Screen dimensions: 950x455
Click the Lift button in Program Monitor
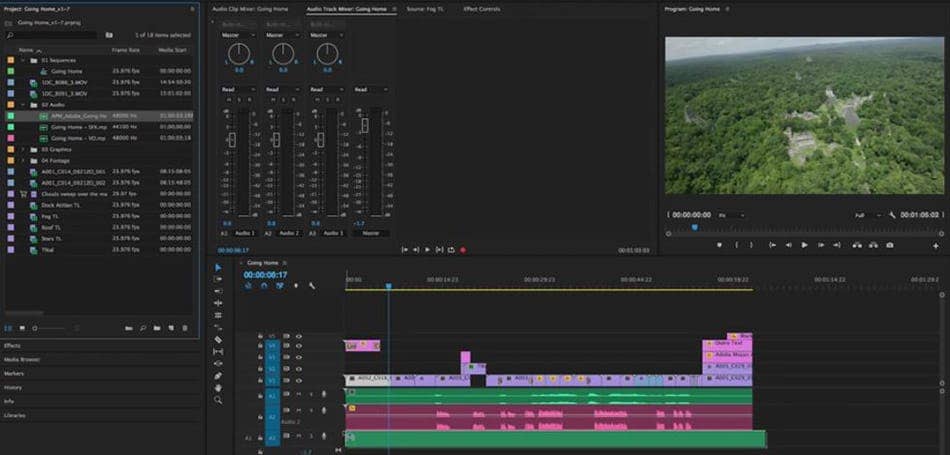click(857, 245)
